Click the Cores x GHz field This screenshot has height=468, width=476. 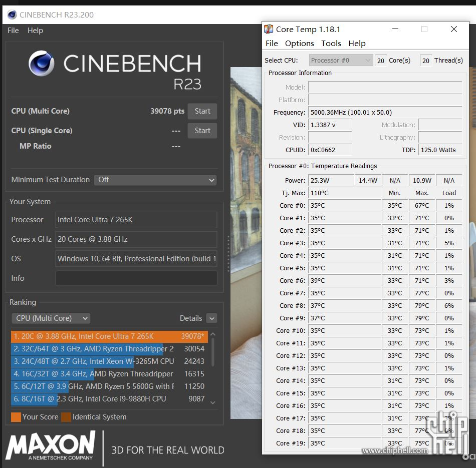pos(136,239)
